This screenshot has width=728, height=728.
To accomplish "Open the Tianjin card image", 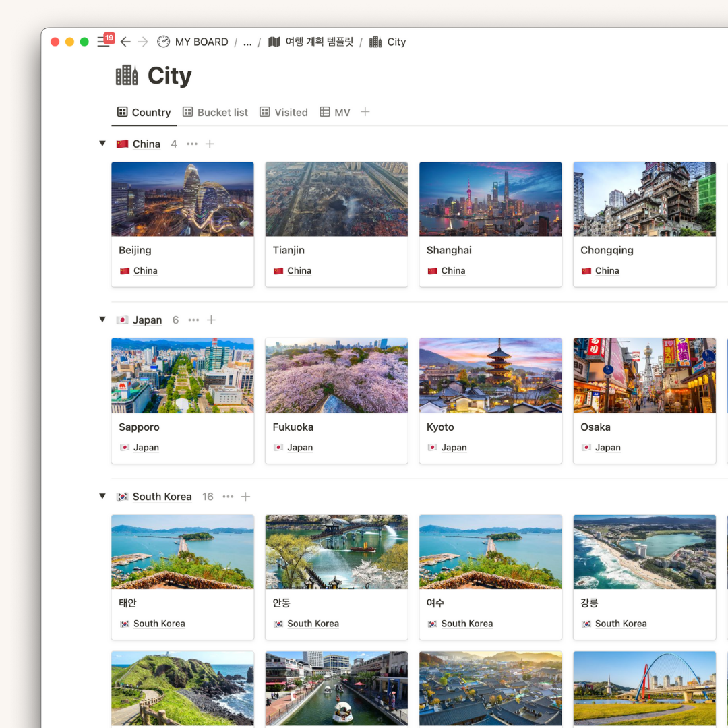I will point(336,199).
